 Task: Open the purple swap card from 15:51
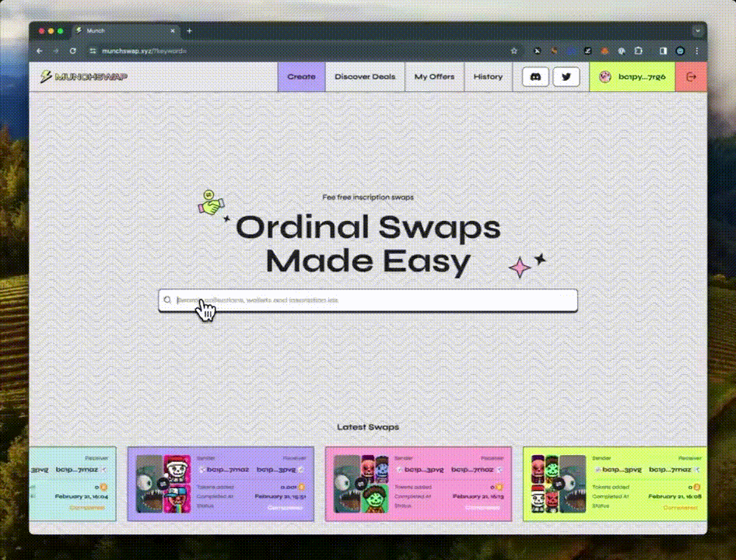221,484
